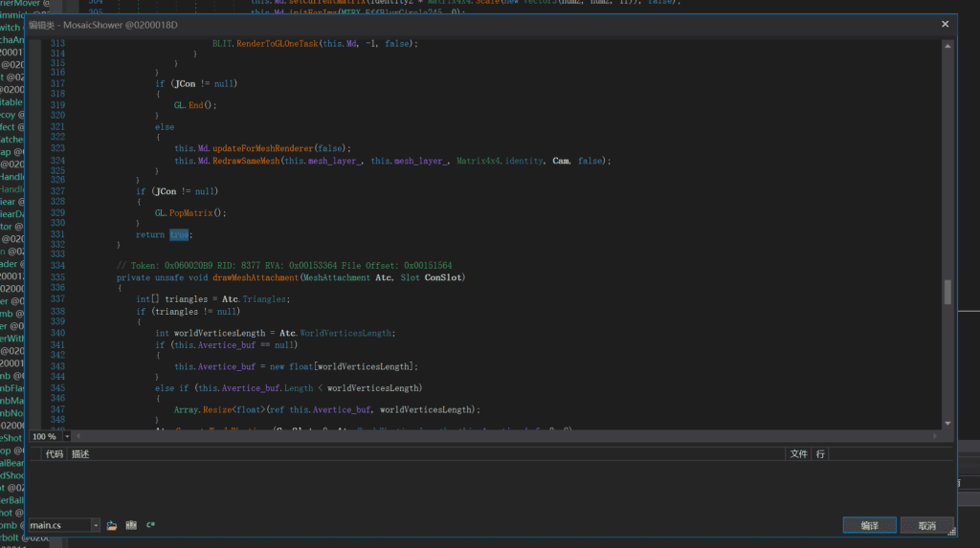Sort error list by 代码 column

pos(54,454)
